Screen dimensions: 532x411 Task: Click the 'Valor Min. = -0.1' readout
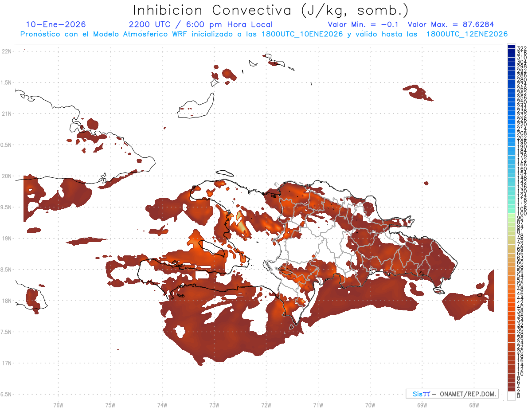point(364,24)
